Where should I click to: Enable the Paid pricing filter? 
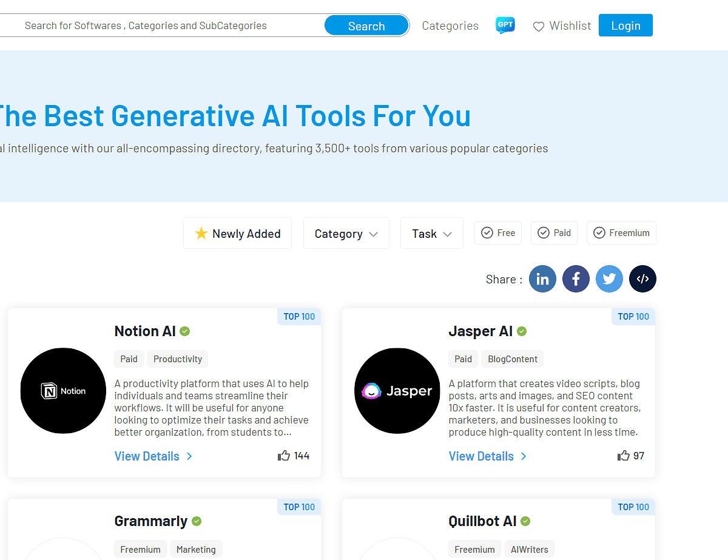click(x=553, y=232)
